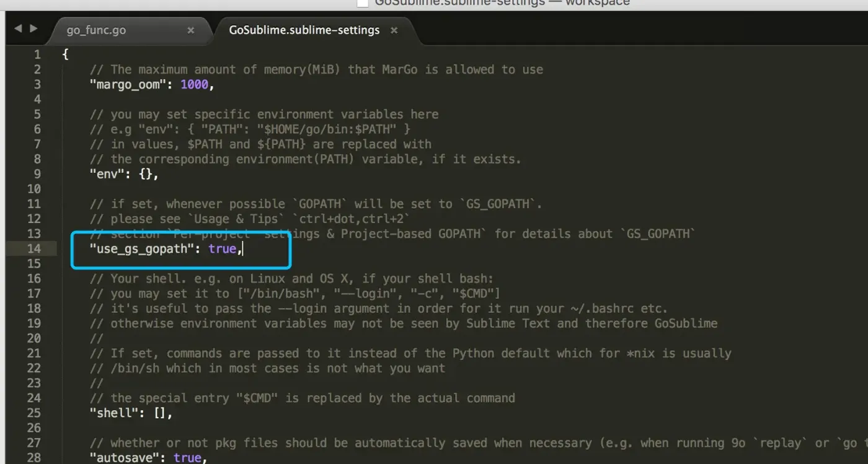Screen dimensions: 868x464
Task: Click comment "if set, whenever possible `GOPATH`"
Action: [316, 204]
